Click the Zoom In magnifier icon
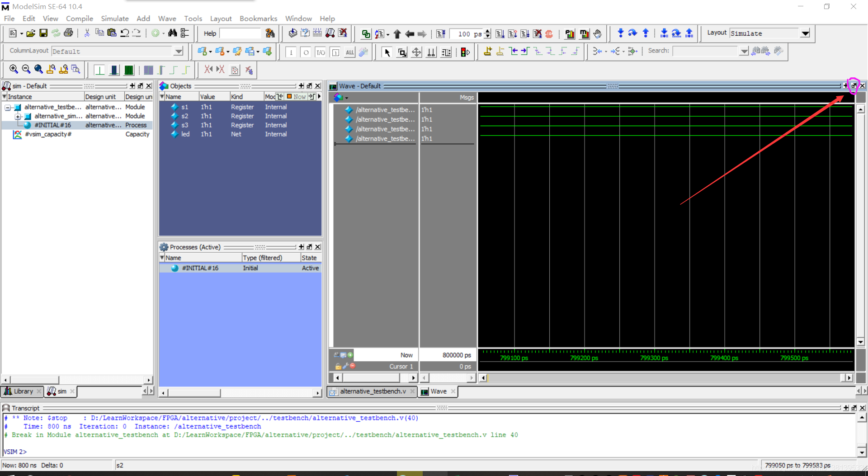This screenshot has height=476, width=868. [x=14, y=69]
